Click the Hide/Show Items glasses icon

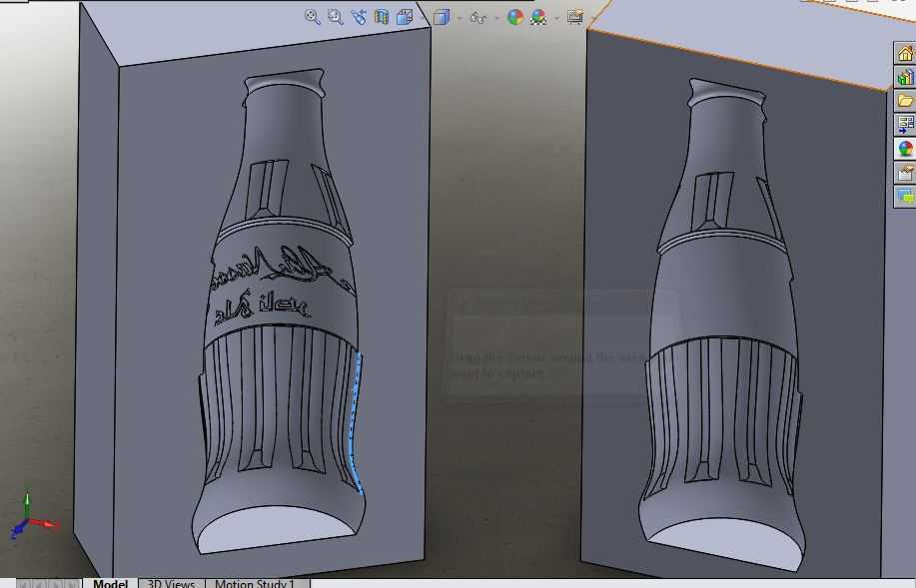tap(478, 18)
